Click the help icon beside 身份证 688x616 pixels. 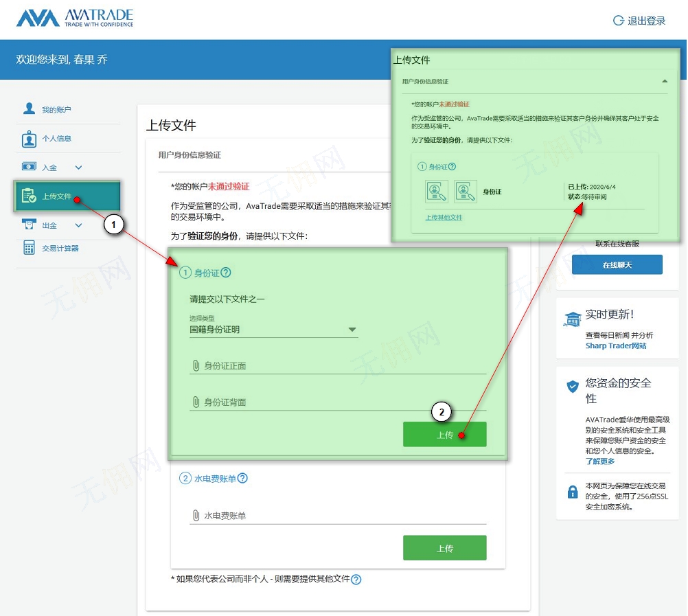(x=226, y=273)
